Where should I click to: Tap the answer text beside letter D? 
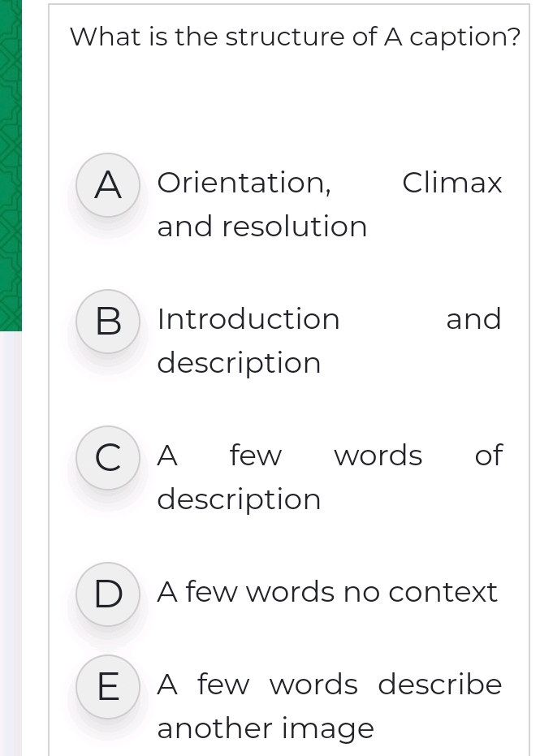tap(326, 593)
